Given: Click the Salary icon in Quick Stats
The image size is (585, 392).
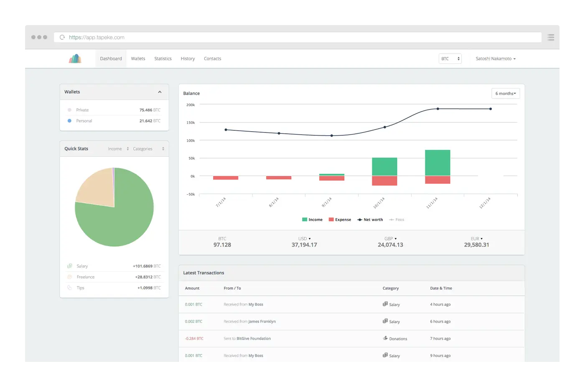Looking at the screenshot, I should (70, 266).
